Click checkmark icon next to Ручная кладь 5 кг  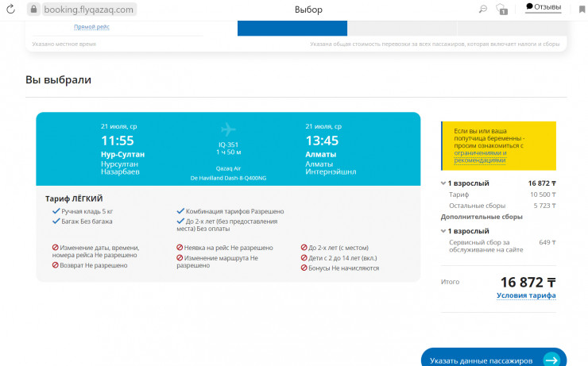(56, 211)
